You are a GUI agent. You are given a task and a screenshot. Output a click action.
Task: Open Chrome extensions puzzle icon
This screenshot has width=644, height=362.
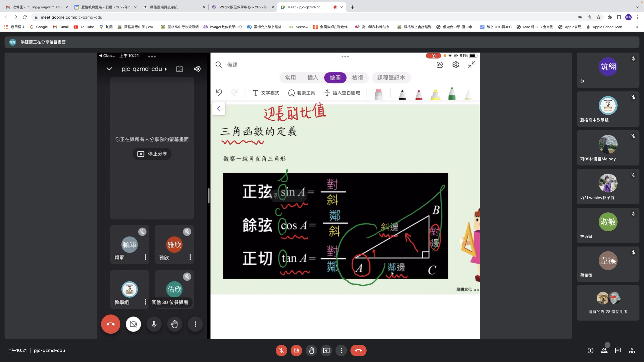pyautogui.click(x=610, y=17)
